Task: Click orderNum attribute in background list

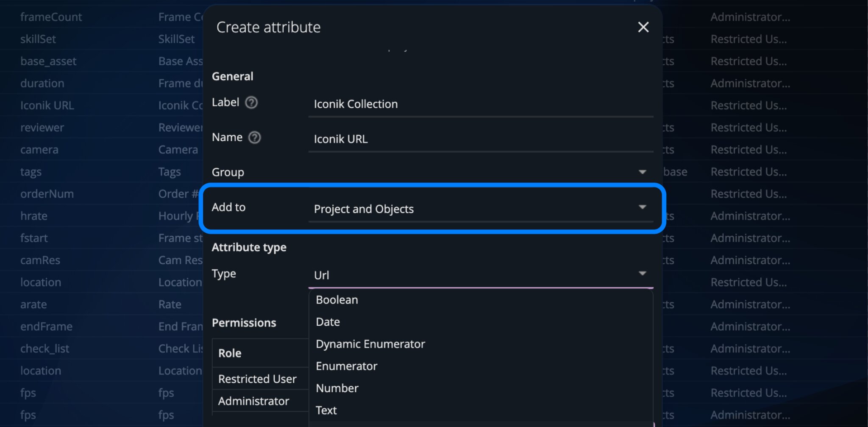Action: pyautogui.click(x=47, y=194)
